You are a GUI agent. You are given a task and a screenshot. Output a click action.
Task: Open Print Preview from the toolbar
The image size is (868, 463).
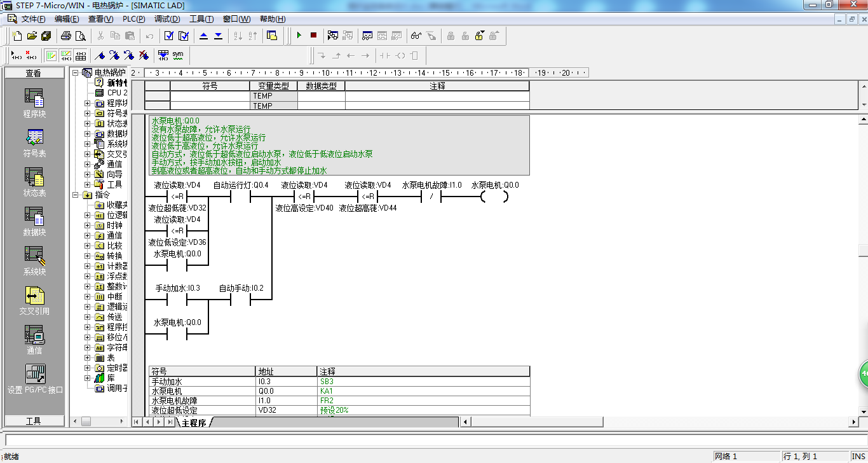coord(80,36)
